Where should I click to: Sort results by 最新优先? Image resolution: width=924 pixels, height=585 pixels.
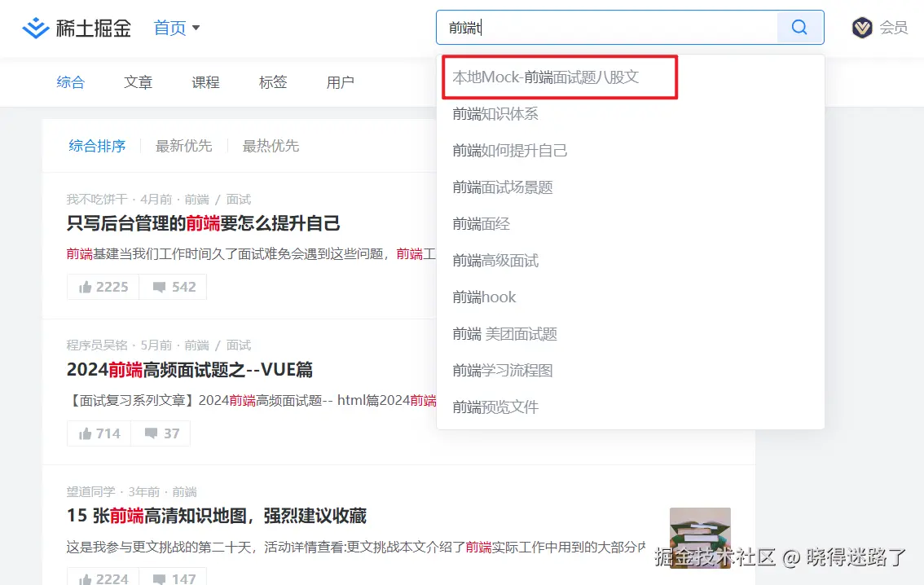click(184, 146)
